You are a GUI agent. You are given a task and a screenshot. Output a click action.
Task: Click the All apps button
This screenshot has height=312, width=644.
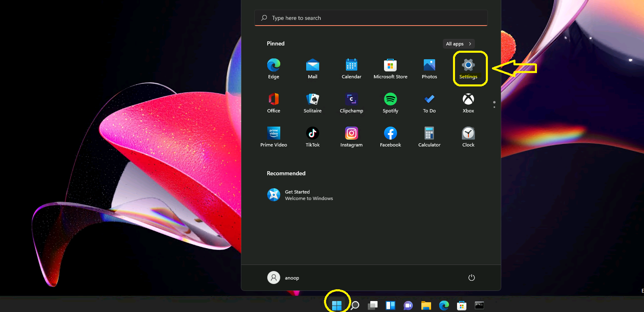click(x=459, y=44)
